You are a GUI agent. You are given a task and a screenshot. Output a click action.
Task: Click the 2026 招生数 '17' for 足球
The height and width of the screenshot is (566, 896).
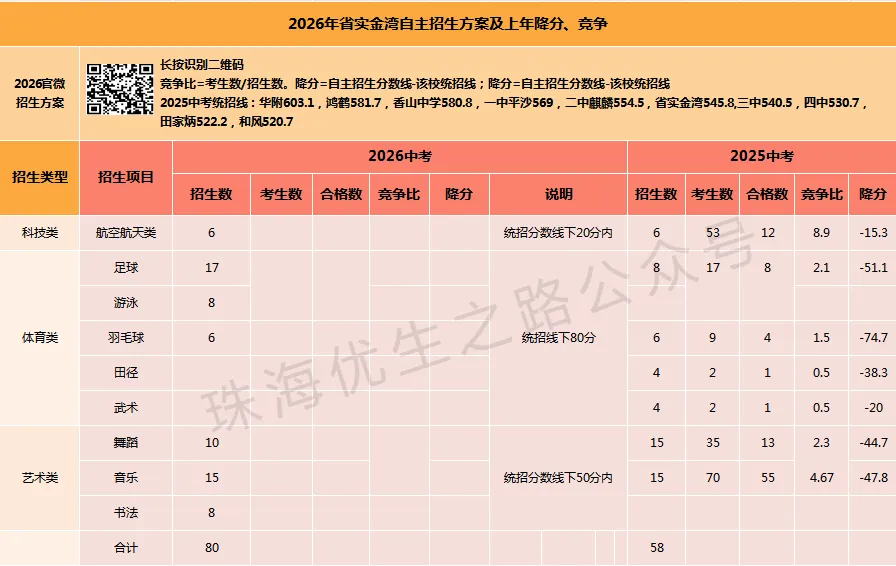tap(211, 268)
